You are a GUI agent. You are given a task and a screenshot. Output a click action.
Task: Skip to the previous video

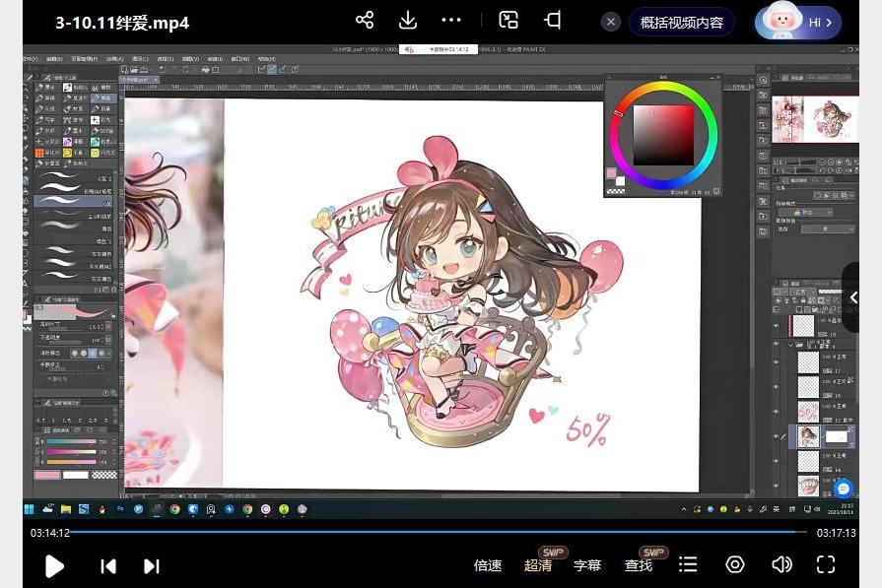pyautogui.click(x=108, y=566)
